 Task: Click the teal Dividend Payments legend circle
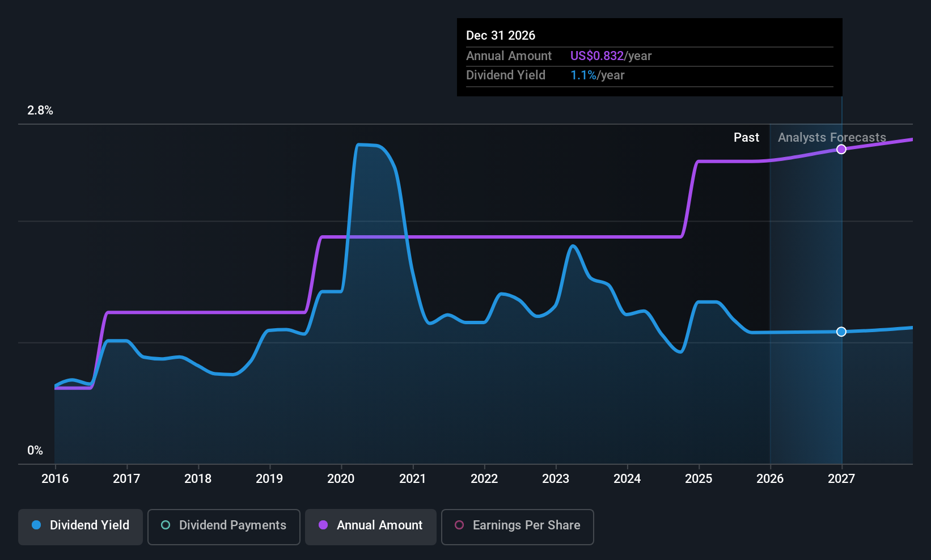(x=166, y=525)
